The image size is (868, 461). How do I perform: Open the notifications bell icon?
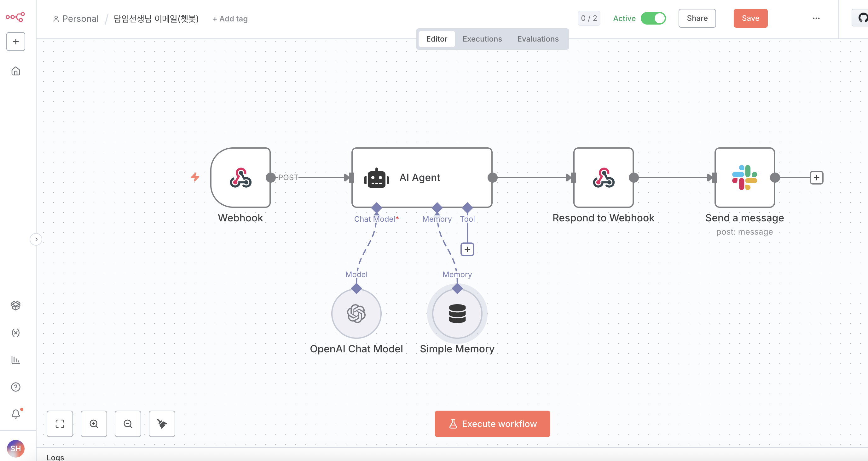(x=16, y=413)
